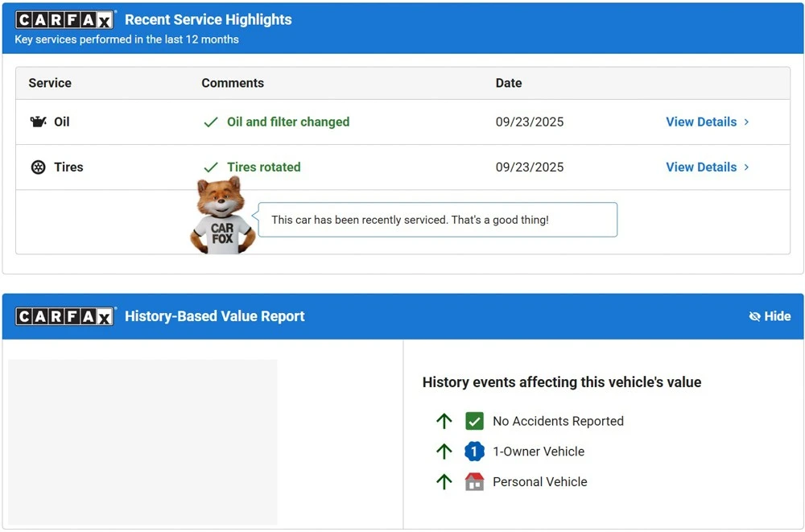Click the blue 1-Owner badge icon
The width and height of the screenshot is (805, 532).
pyautogui.click(x=474, y=452)
